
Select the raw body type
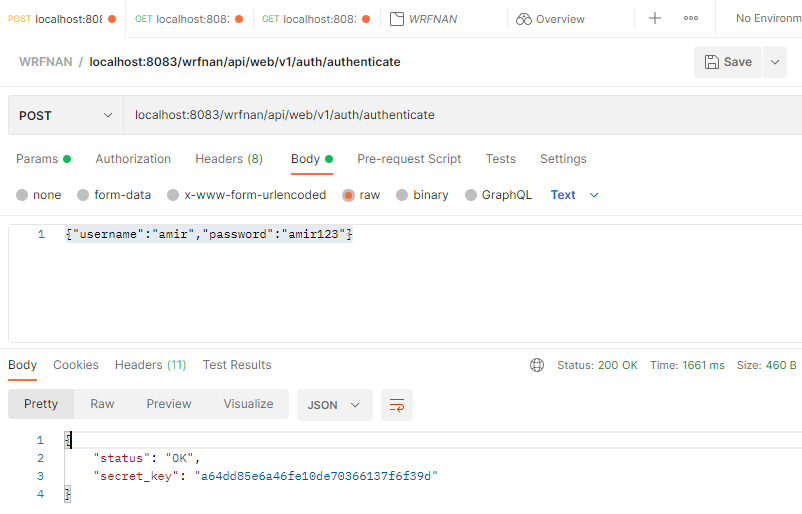pos(348,195)
